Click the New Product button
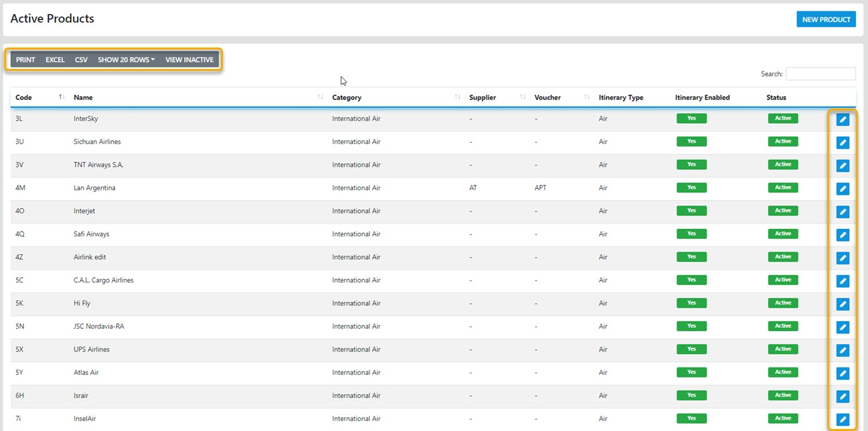This screenshot has height=431, width=868. pyautogui.click(x=826, y=19)
